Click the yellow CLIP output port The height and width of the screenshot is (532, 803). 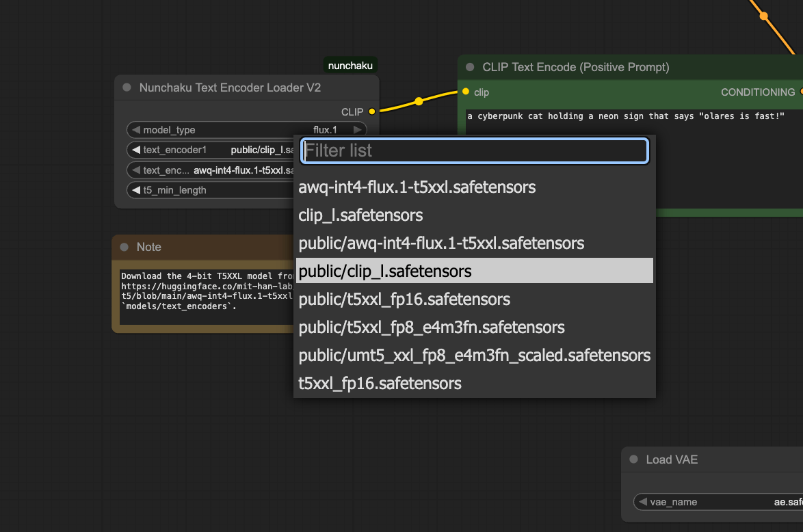(372, 111)
